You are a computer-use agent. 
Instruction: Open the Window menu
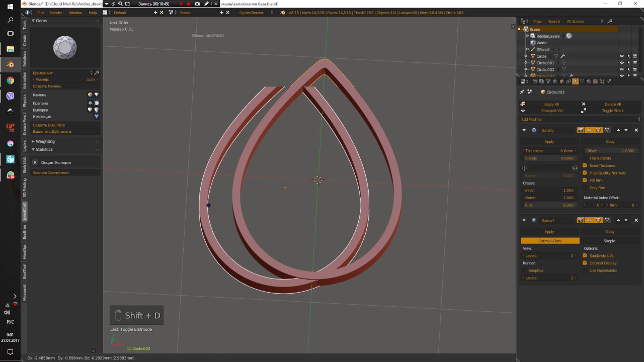point(75,13)
